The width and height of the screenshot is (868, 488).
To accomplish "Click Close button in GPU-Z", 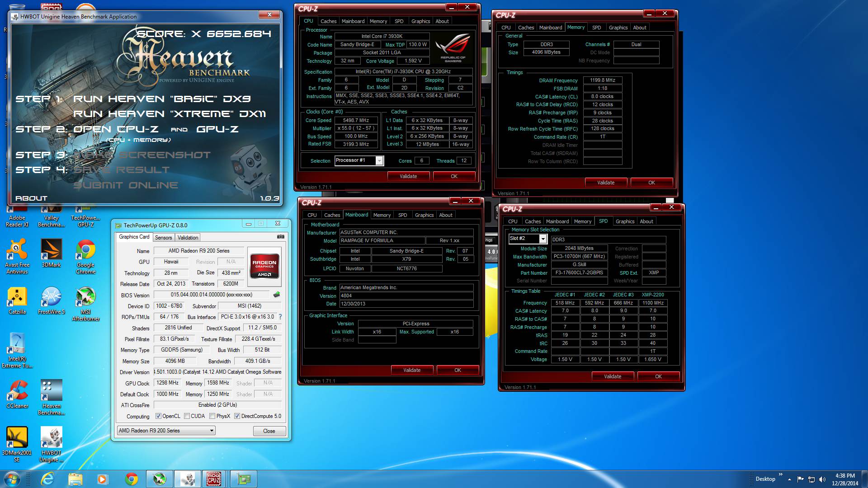I will tap(269, 431).
